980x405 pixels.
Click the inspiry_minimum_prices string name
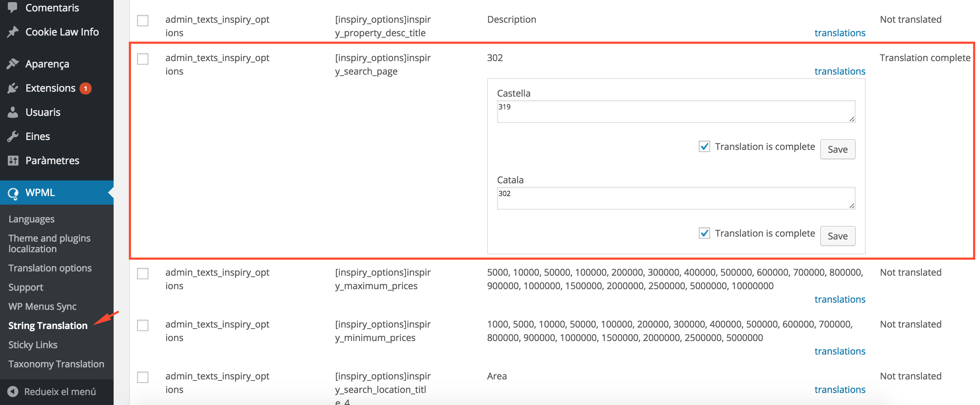(383, 331)
